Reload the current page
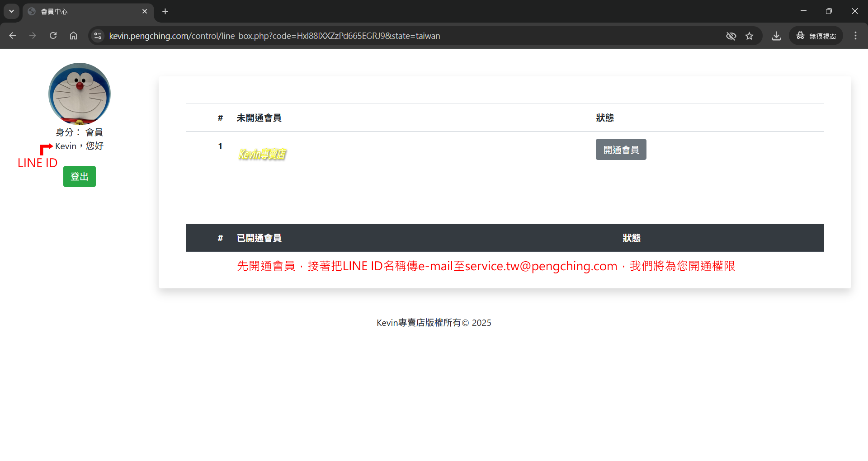This screenshot has height=461, width=868. [x=53, y=36]
